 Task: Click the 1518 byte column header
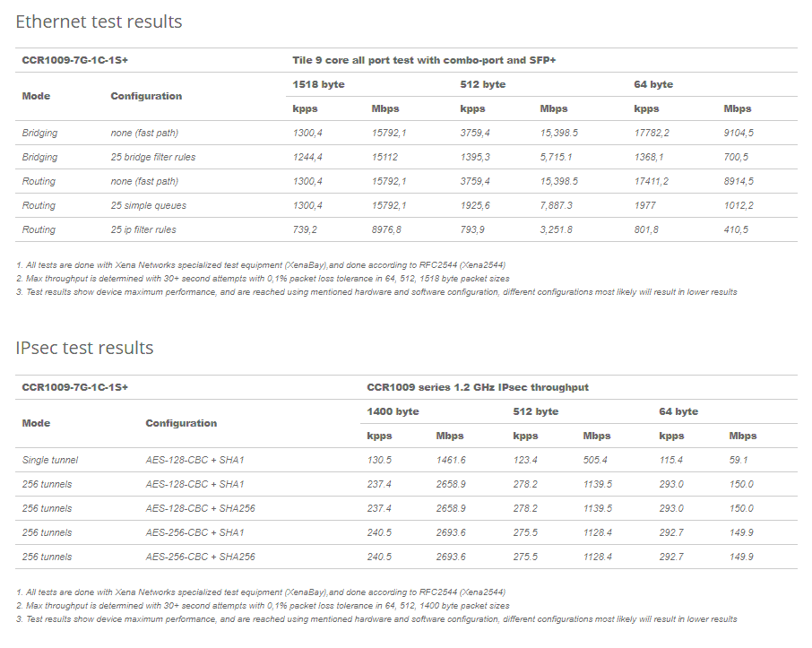(318, 84)
